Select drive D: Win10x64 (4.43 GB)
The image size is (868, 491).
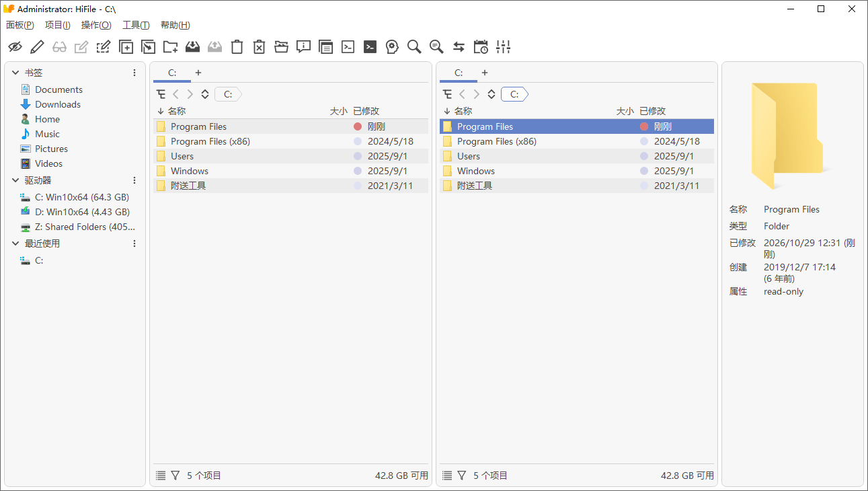(x=82, y=212)
